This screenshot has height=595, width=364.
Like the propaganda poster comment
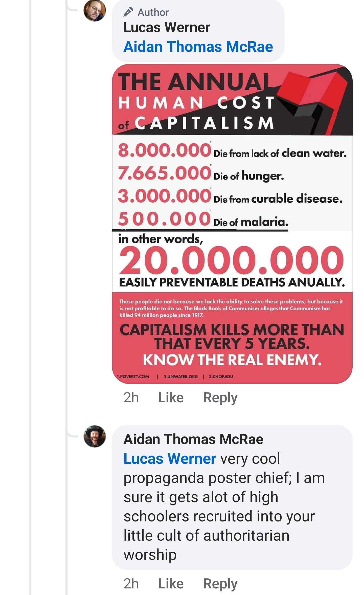click(171, 584)
